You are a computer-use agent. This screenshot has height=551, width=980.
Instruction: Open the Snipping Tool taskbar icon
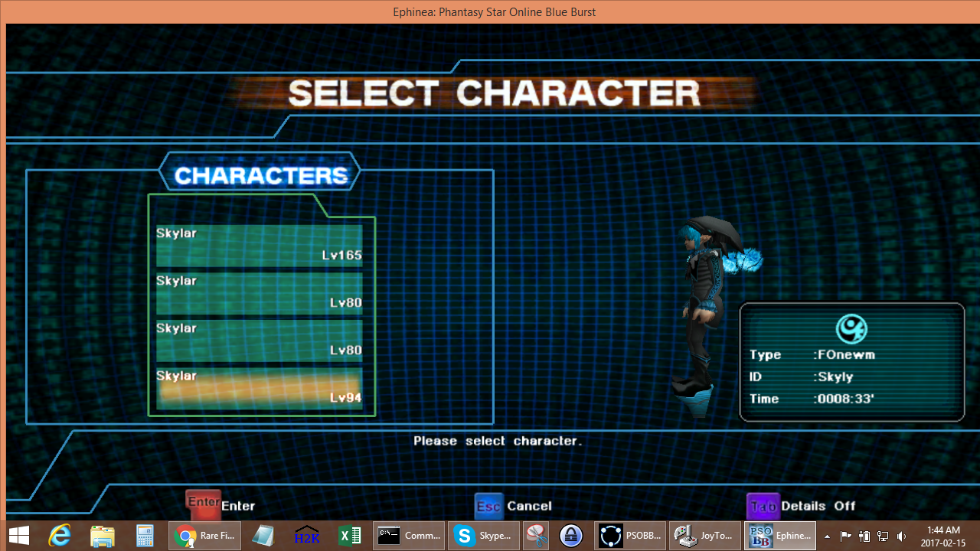point(536,536)
